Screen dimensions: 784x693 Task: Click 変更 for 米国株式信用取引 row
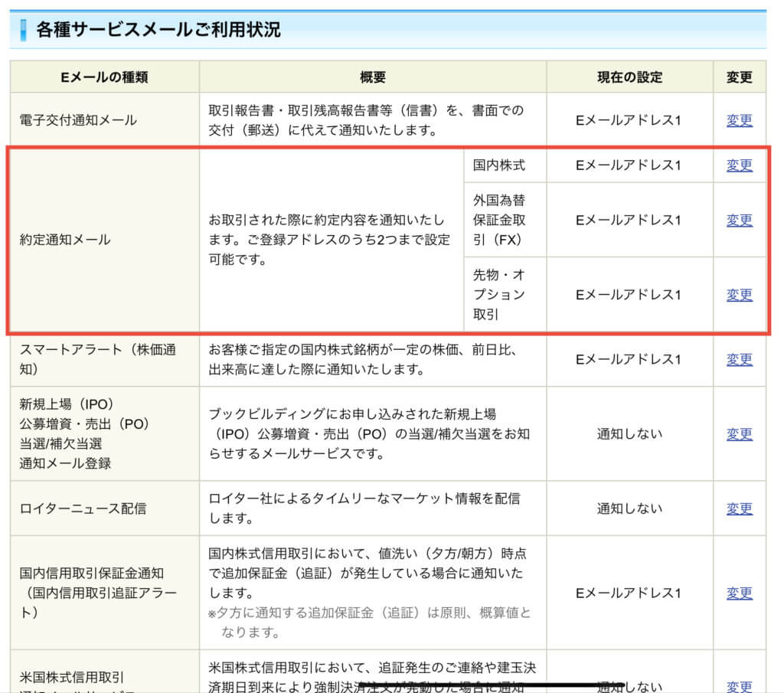[739, 686]
